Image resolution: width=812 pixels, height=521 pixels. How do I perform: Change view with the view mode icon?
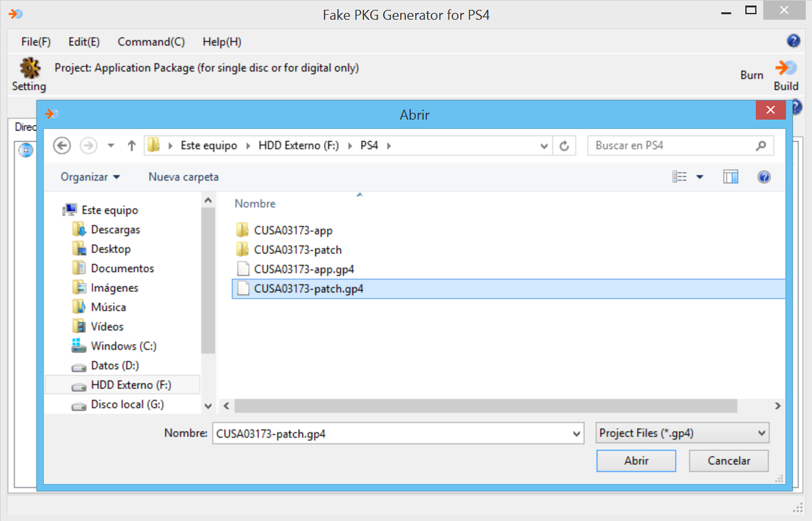(680, 177)
